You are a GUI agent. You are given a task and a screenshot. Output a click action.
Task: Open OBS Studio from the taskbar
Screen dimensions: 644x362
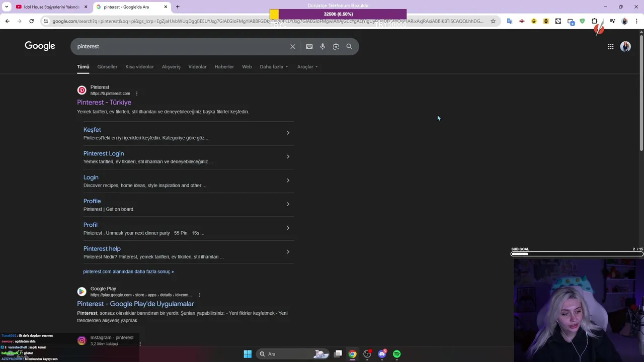point(367,354)
